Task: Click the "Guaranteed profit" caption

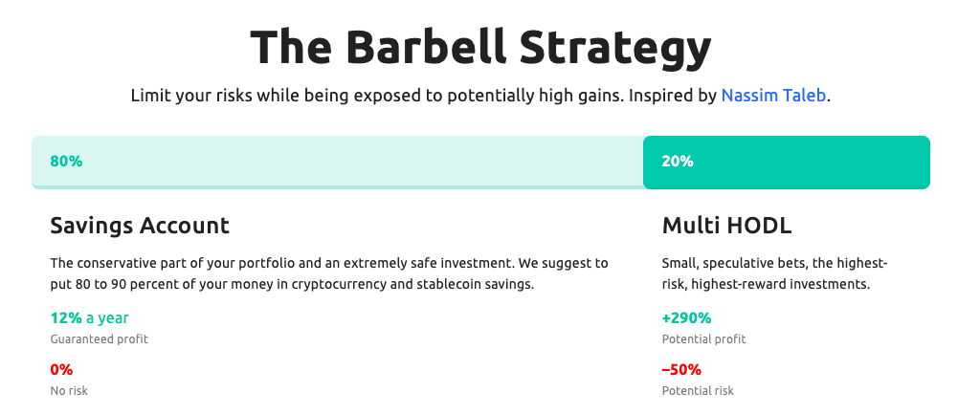Action: pyautogui.click(x=99, y=339)
